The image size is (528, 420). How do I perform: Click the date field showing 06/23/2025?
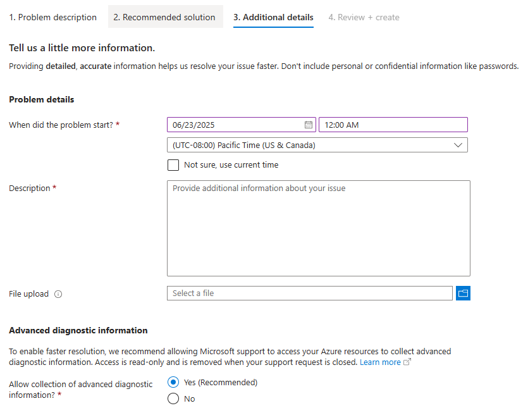pos(234,125)
